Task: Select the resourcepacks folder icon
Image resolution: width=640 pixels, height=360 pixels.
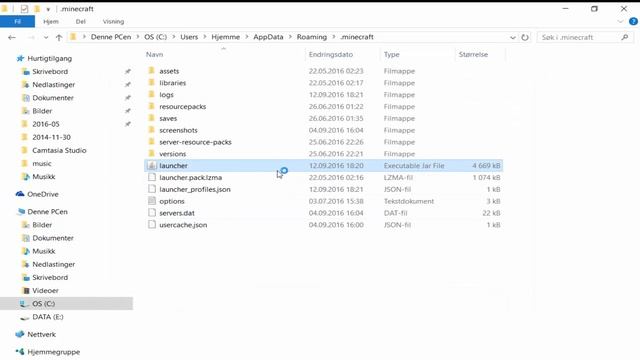Action: [x=151, y=106]
